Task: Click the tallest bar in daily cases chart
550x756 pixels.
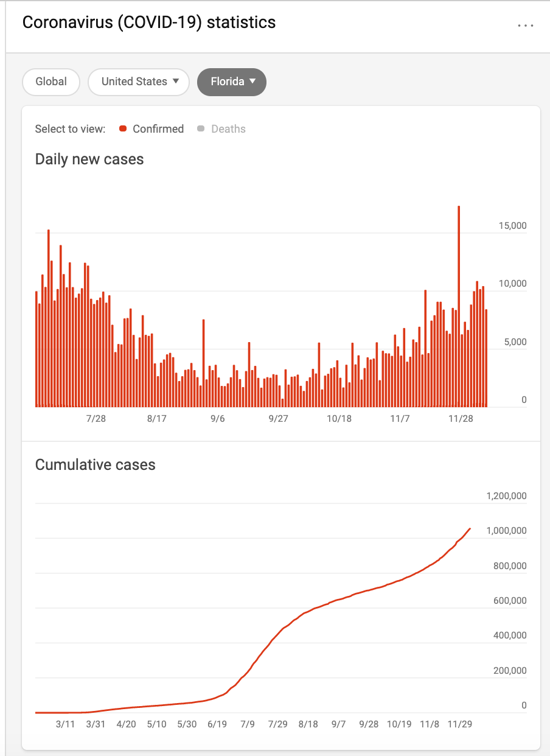Action: (x=459, y=306)
